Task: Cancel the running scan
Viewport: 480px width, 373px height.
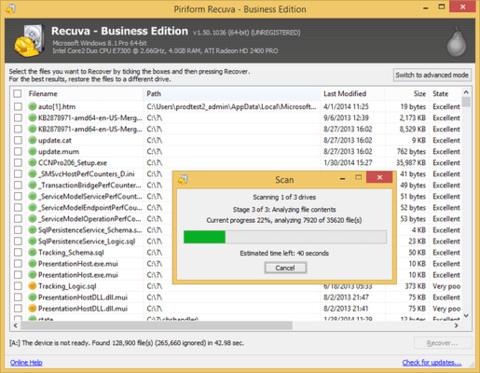Action: pos(285,268)
